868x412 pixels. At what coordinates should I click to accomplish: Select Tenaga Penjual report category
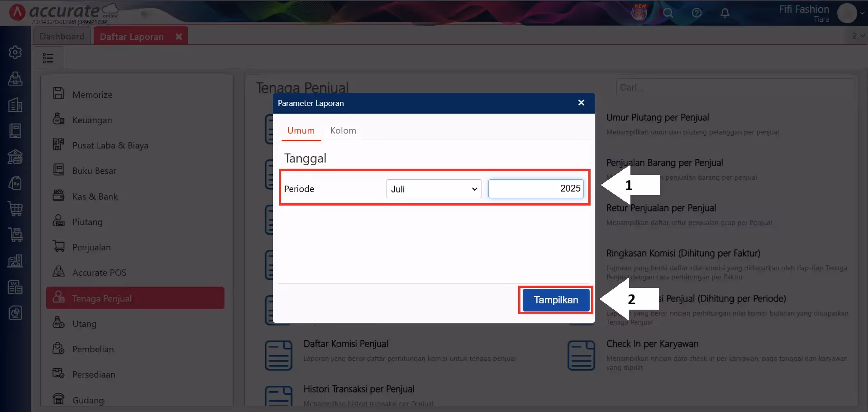click(135, 298)
